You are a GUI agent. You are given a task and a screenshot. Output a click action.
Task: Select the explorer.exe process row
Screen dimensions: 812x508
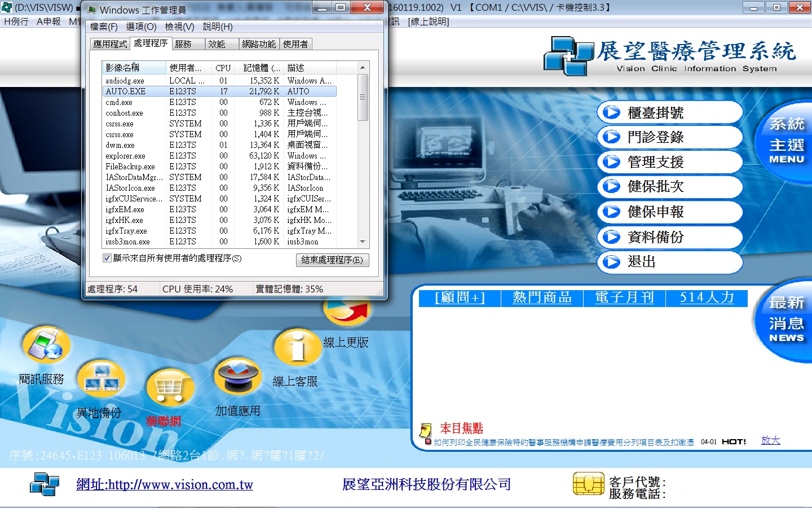(x=219, y=156)
